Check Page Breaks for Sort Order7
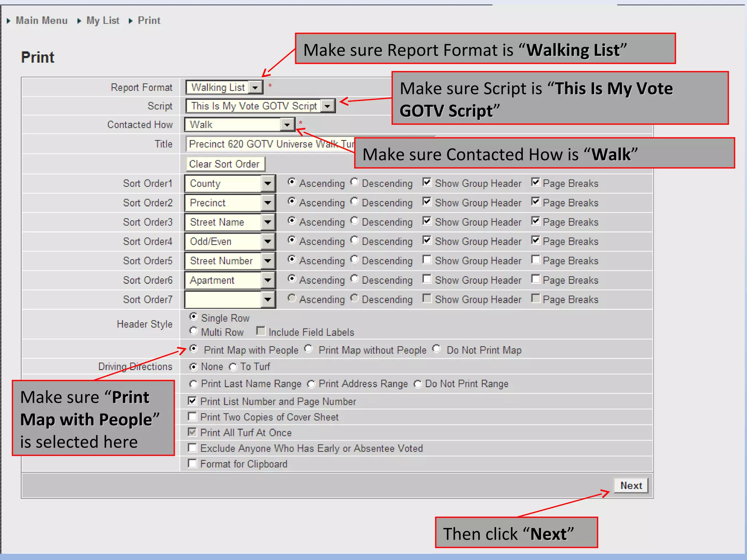The height and width of the screenshot is (560, 747). coord(535,298)
